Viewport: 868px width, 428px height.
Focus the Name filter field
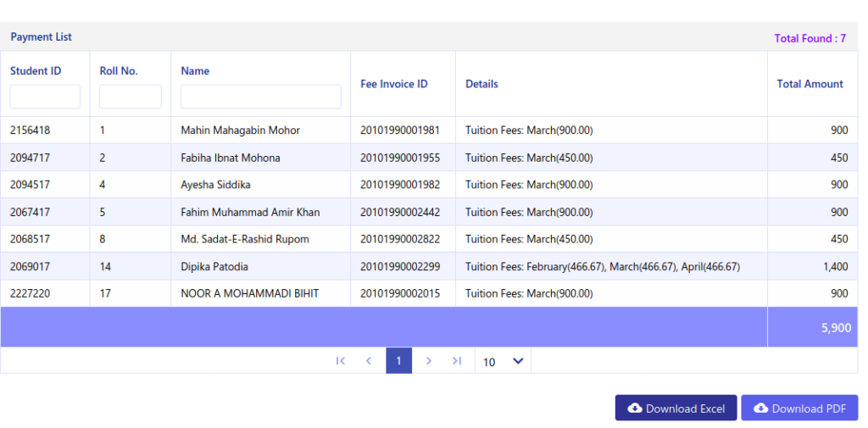[261, 97]
